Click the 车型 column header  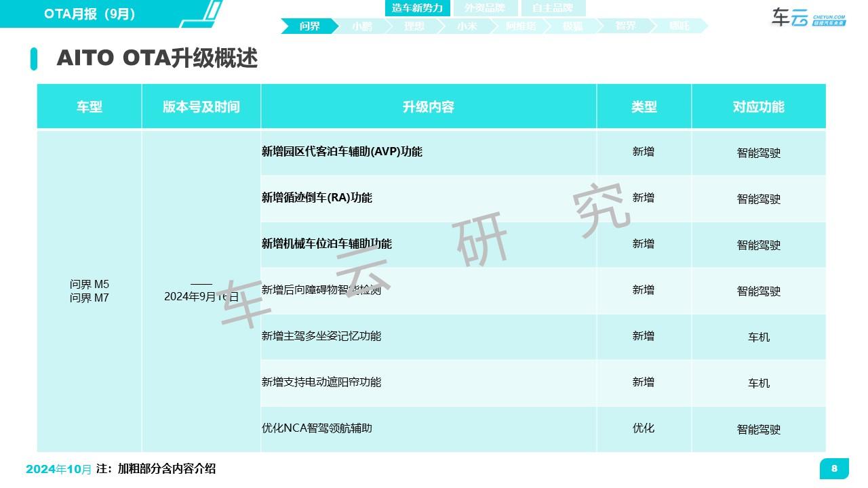click(90, 106)
